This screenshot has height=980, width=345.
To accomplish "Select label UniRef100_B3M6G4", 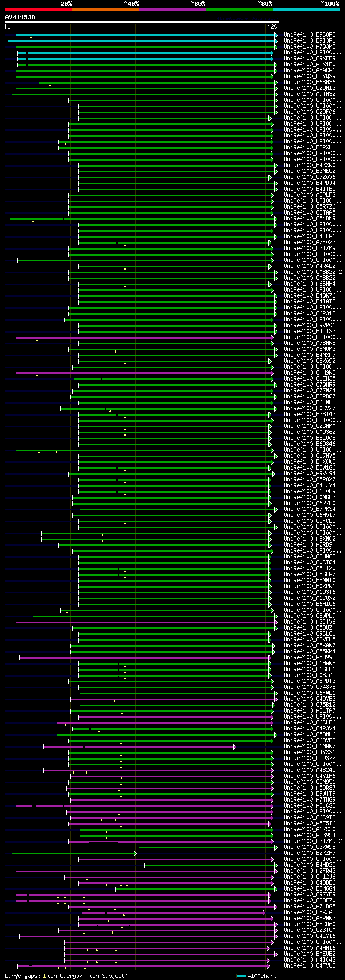I will (x=309, y=888).
